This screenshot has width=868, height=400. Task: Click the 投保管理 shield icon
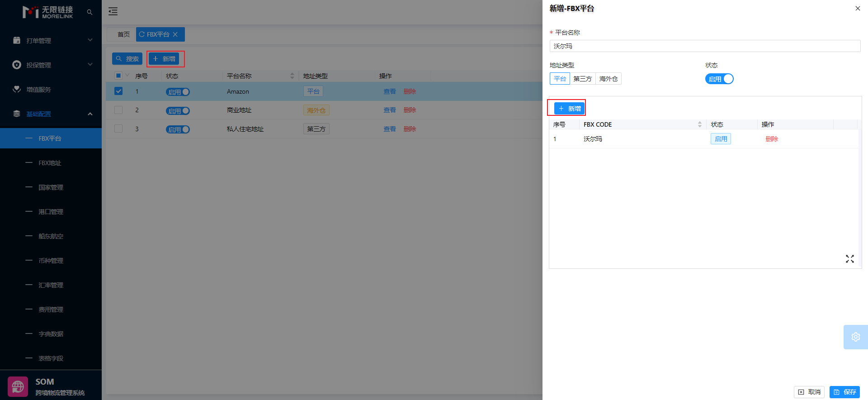pos(17,65)
